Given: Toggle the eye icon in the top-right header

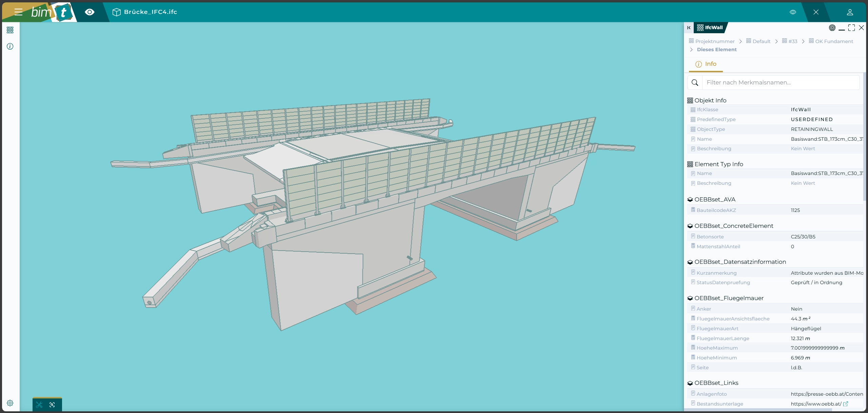Looking at the screenshot, I should pyautogui.click(x=793, y=12).
